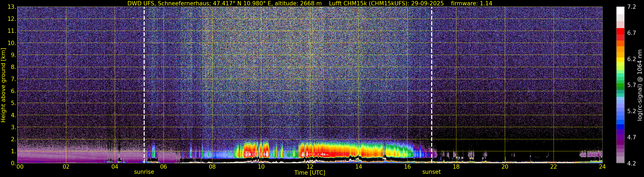
Task: Click the "1." tick on the height axis
Action: pyautogui.click(x=13, y=151)
